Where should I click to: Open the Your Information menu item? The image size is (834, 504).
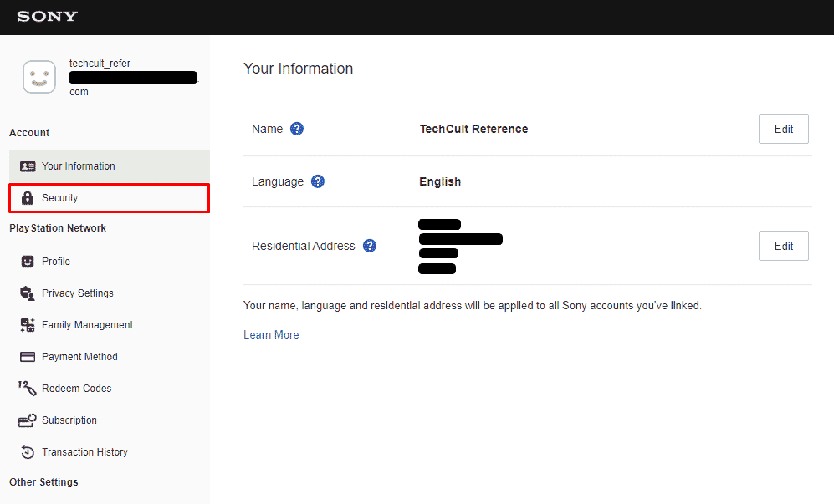pos(110,166)
